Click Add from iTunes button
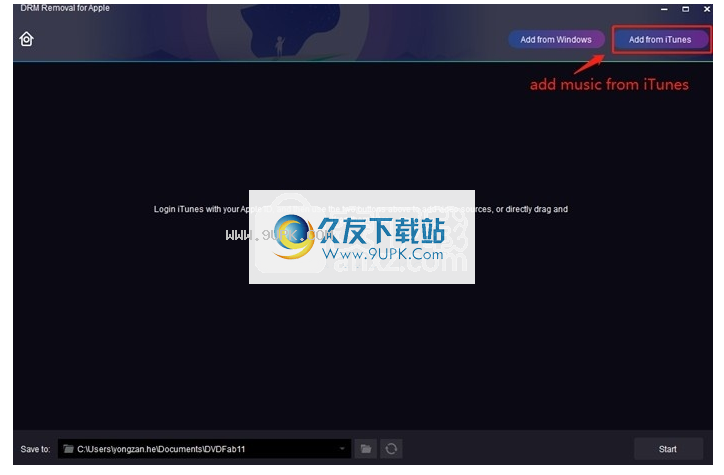Screen dimensions: 724x475 (660, 40)
